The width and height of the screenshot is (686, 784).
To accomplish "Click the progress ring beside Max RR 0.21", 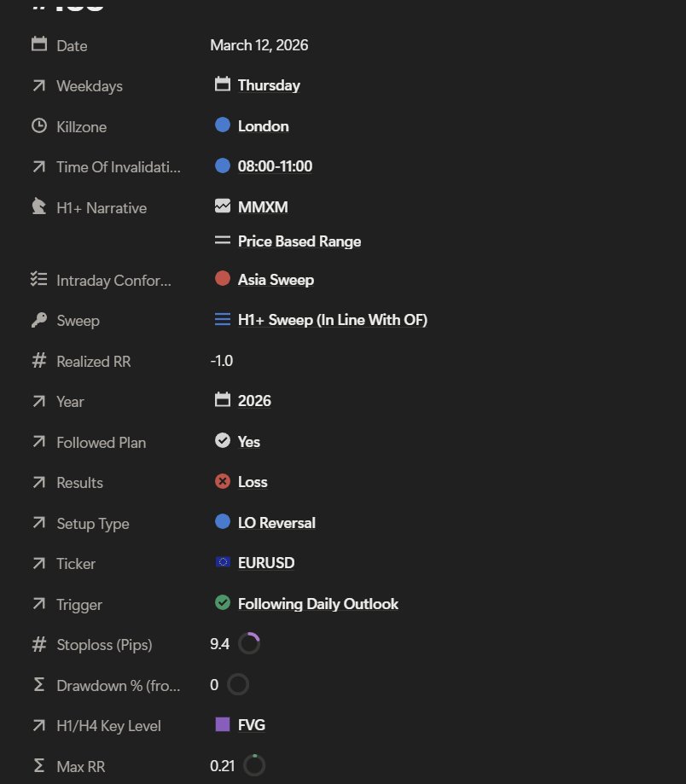I will [254, 765].
